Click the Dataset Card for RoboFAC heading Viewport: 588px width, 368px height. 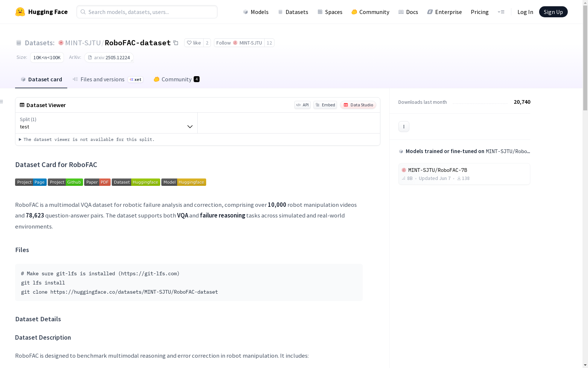(x=56, y=164)
